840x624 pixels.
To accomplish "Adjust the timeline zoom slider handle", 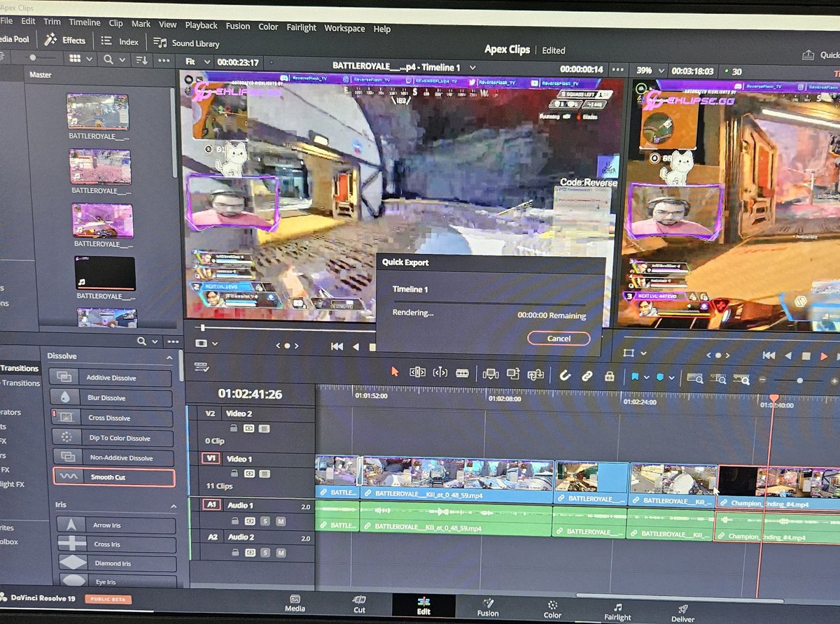I will coord(800,381).
